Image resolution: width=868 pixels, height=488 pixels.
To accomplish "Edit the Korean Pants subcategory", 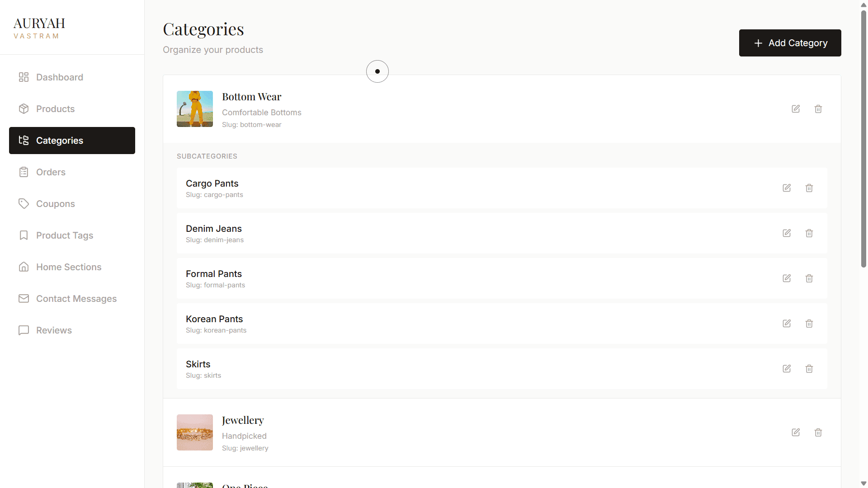I will pos(787,324).
